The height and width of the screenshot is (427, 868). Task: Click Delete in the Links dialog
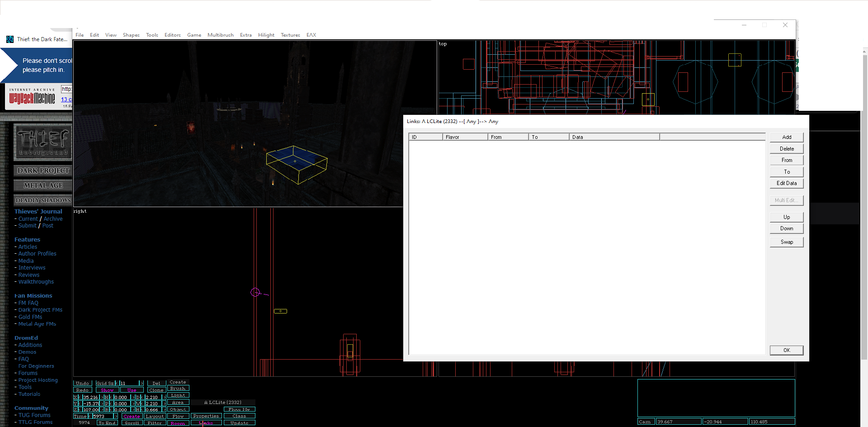tap(787, 149)
